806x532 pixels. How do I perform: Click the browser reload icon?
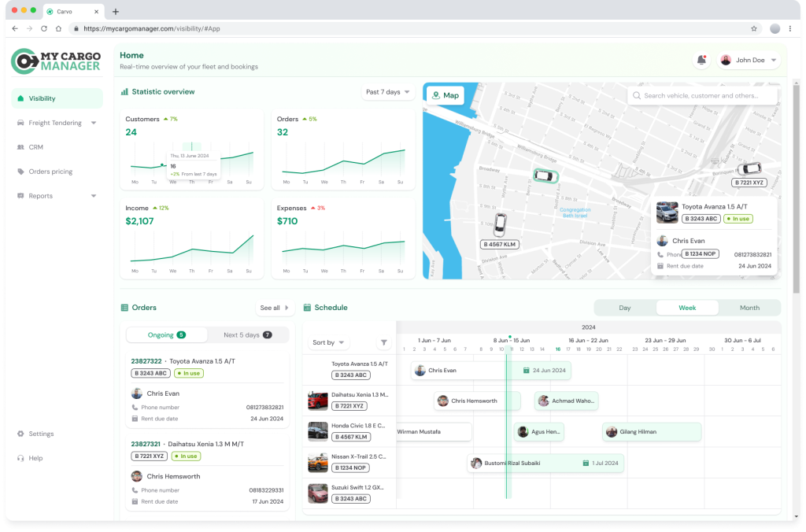(44, 28)
